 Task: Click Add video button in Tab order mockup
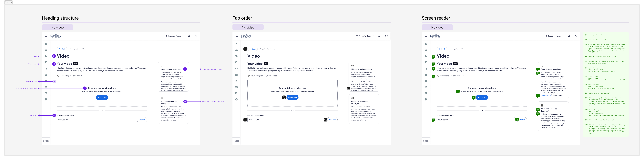[292, 97]
